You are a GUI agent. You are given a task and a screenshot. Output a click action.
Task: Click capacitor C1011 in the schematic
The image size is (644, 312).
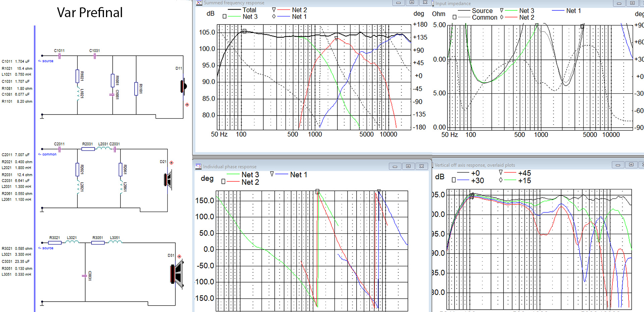click(x=59, y=56)
